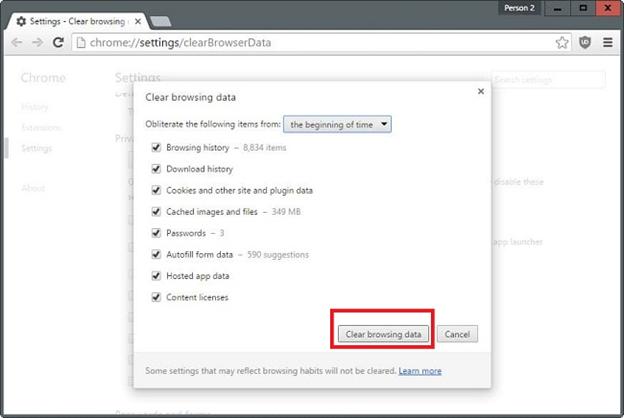Select Settings in the sidebar
Image resolution: width=624 pixels, height=418 pixels.
37,148
